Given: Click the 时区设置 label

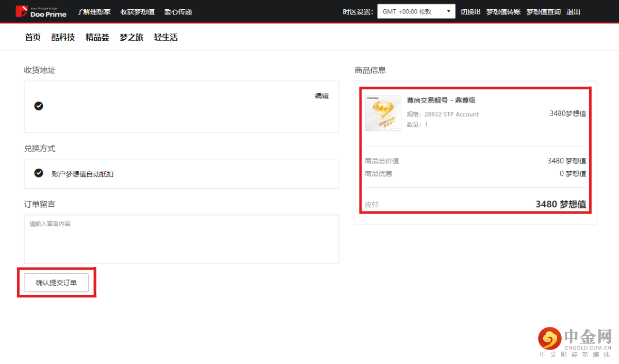Looking at the screenshot, I should point(358,12).
